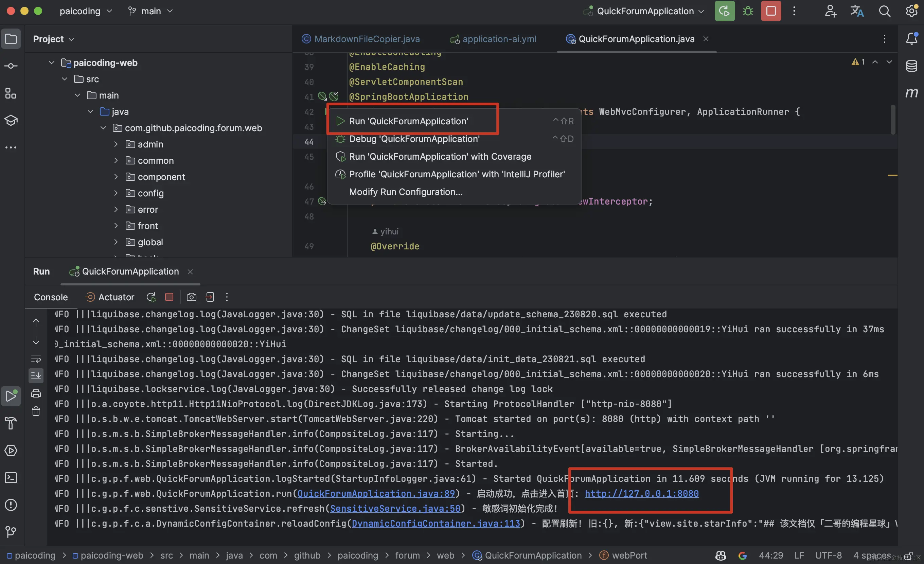Click the thread dump camera icon in Run toolbar

coord(191,297)
